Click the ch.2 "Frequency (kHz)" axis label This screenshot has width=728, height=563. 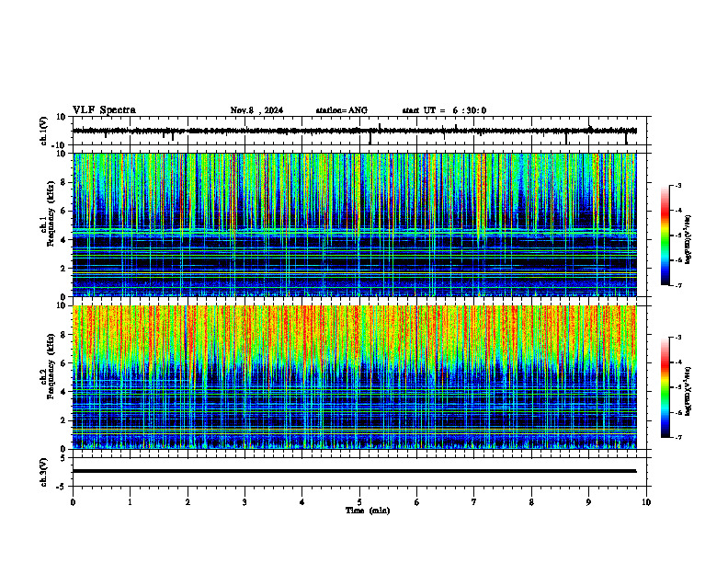[x=51, y=366]
